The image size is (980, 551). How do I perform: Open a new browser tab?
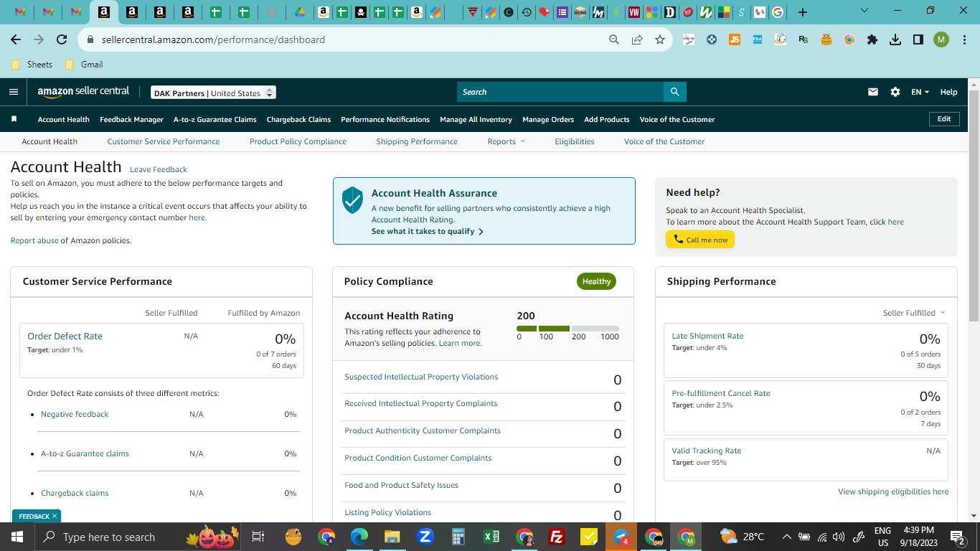(x=803, y=11)
